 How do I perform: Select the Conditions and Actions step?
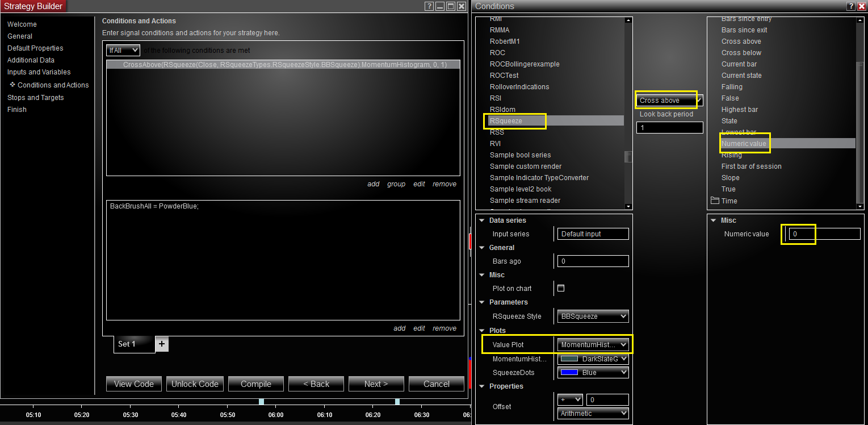[x=53, y=85]
